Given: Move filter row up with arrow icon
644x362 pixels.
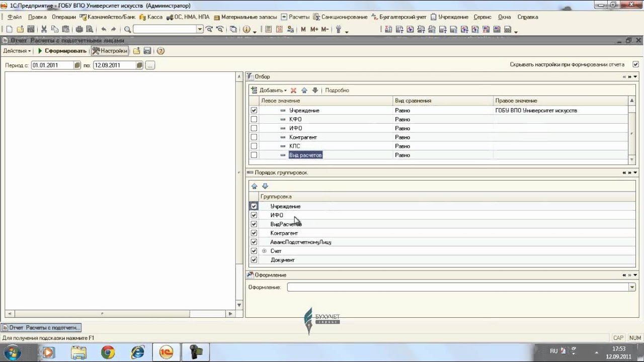Looking at the screenshot, I should (x=304, y=90).
